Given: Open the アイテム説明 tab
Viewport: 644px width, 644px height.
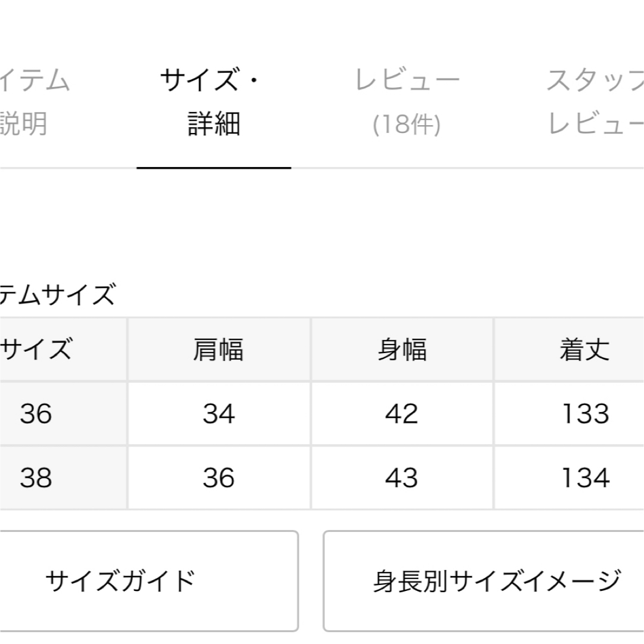Looking at the screenshot, I should tap(35, 101).
